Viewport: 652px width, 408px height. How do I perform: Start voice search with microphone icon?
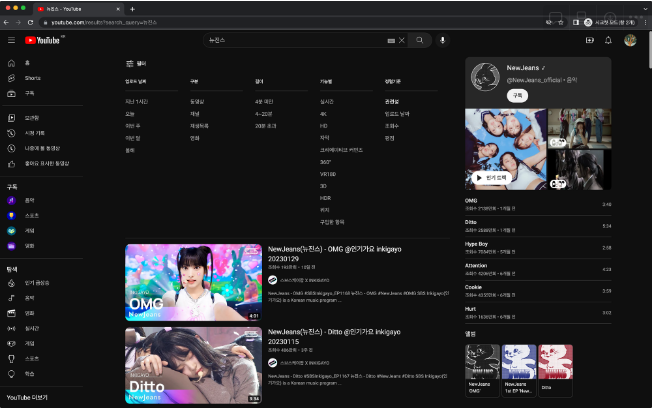pyautogui.click(x=442, y=40)
